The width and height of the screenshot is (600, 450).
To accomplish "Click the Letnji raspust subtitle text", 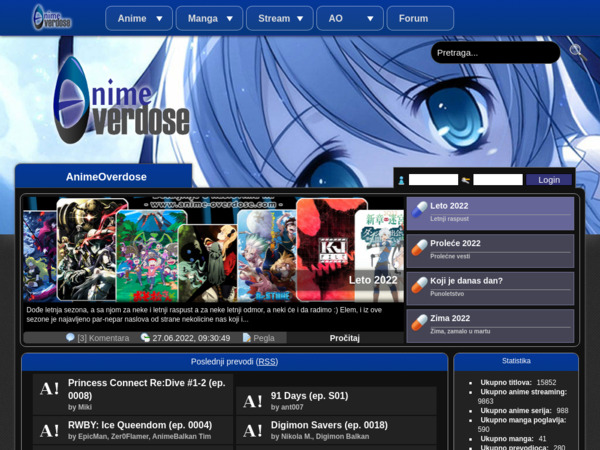I will pyautogui.click(x=449, y=219).
